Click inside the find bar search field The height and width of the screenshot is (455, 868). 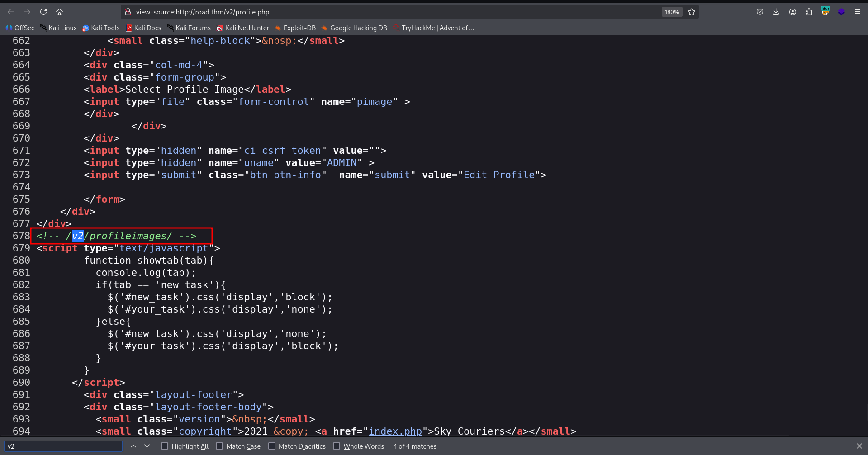[63, 446]
